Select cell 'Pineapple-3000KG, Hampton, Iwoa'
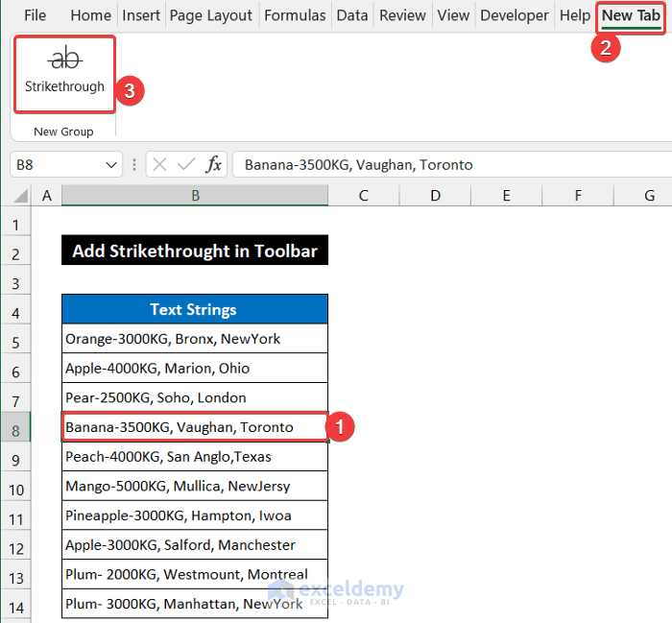Screen dimensions: 672x623 (x=195, y=515)
